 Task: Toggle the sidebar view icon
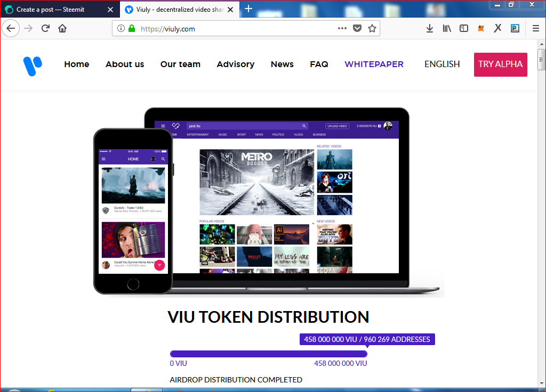click(464, 29)
